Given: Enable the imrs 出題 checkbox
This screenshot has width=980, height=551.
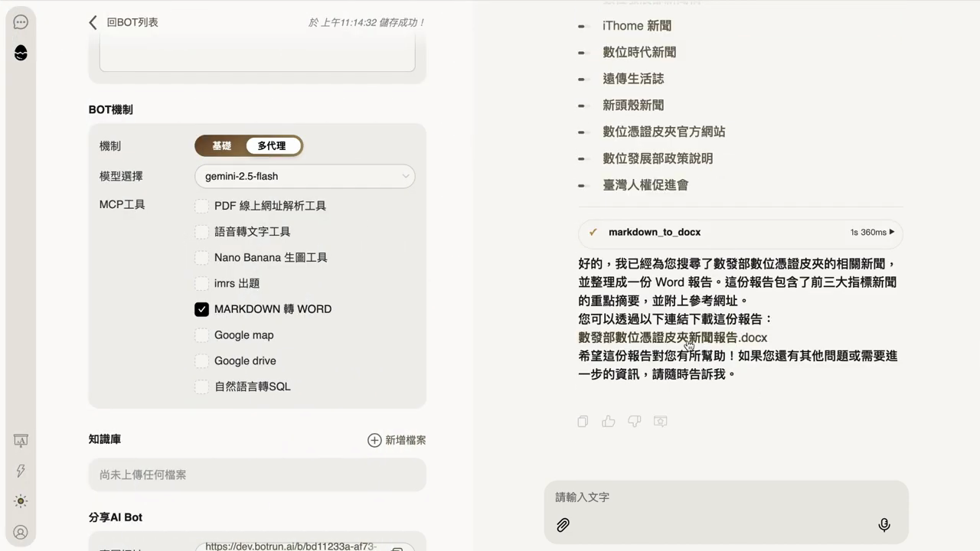Looking at the screenshot, I should click(201, 283).
